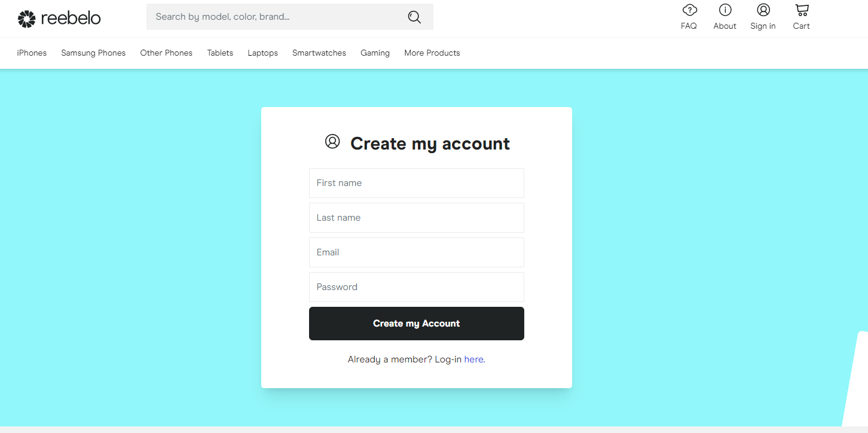Viewport: 868px width, 433px height.
Task: Open the shopping Cart icon
Action: pos(801,11)
